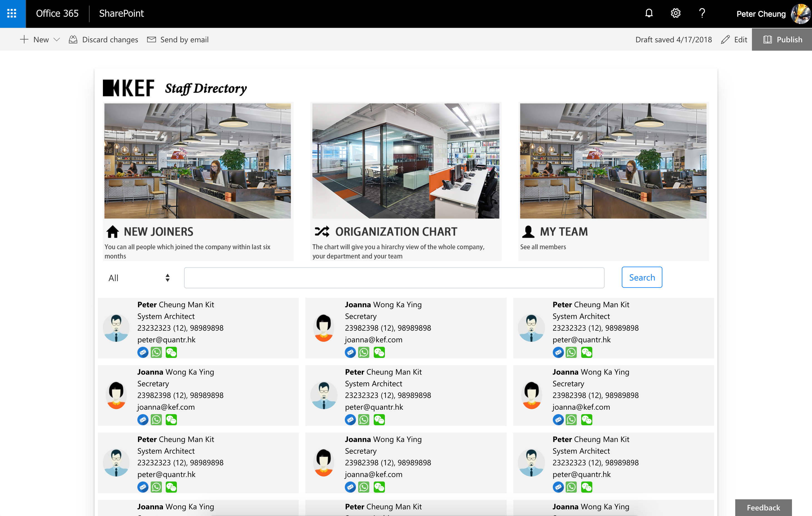The image size is (812, 516).
Task: Click the Office 365 link
Action: pyautogui.click(x=57, y=14)
